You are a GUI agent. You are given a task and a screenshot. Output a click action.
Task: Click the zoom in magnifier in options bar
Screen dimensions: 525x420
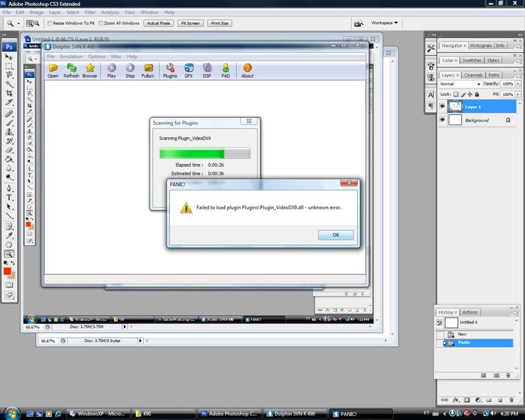(30, 23)
